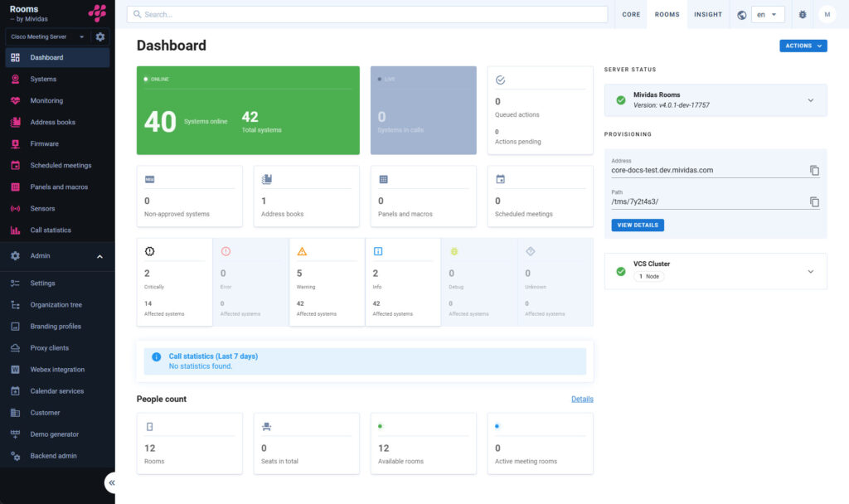Viewport: 849px width, 504px height.
Task: Go to Sensors in the sidebar
Action: pyautogui.click(x=42, y=209)
